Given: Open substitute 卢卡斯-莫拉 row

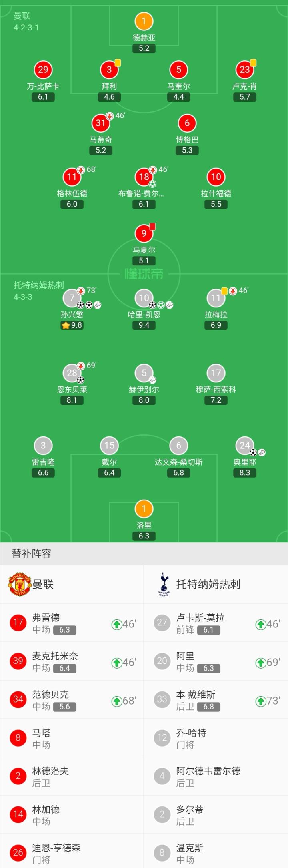Looking at the screenshot, I should (216, 624).
